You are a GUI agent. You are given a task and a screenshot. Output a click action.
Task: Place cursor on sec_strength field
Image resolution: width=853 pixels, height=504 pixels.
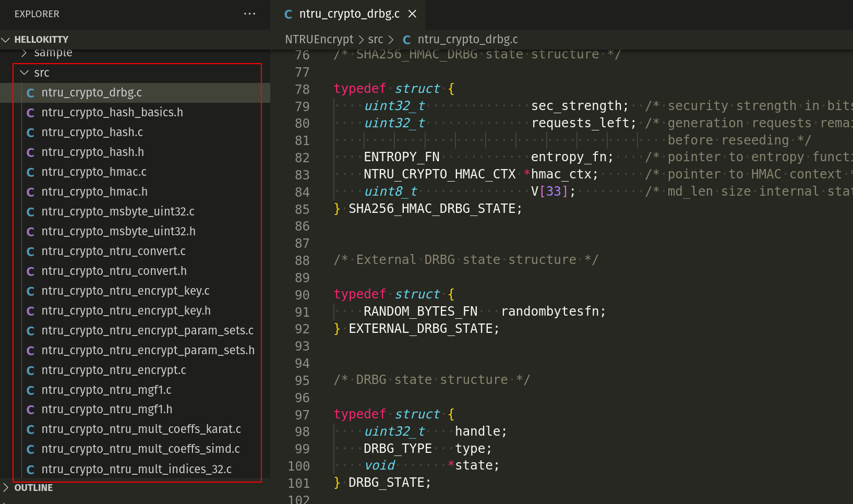click(576, 106)
